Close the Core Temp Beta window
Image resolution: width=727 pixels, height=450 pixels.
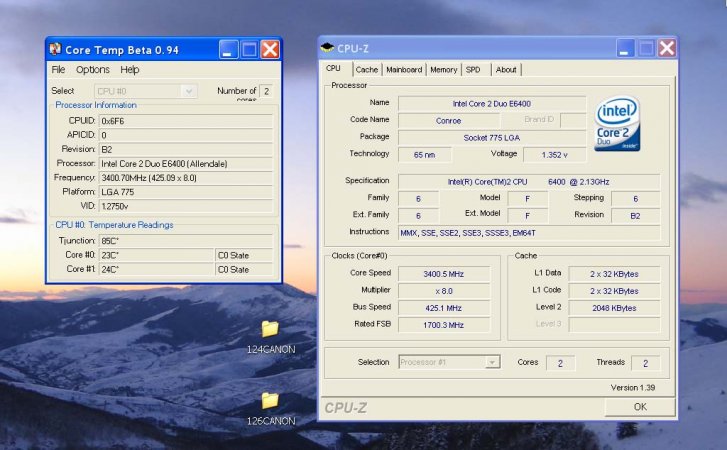click(270, 49)
